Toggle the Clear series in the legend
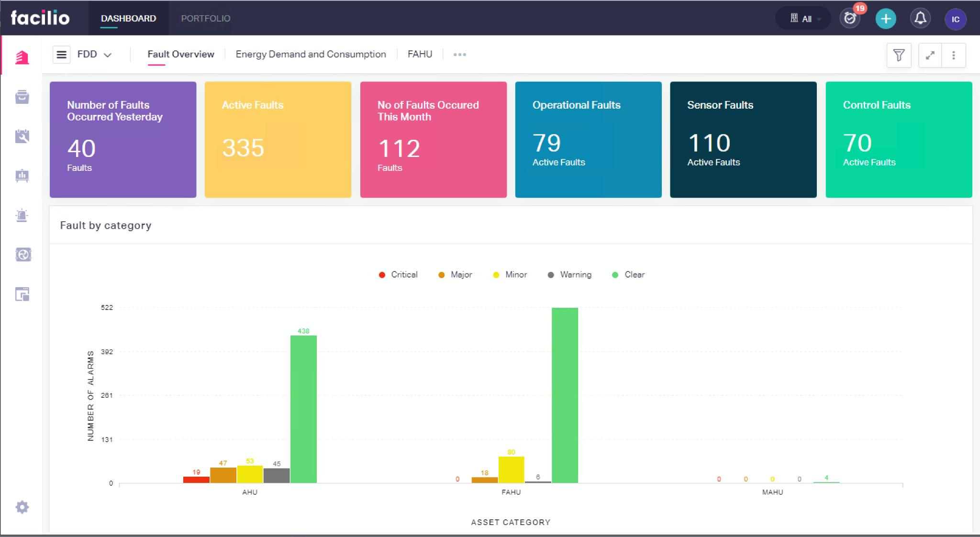 pyautogui.click(x=628, y=275)
